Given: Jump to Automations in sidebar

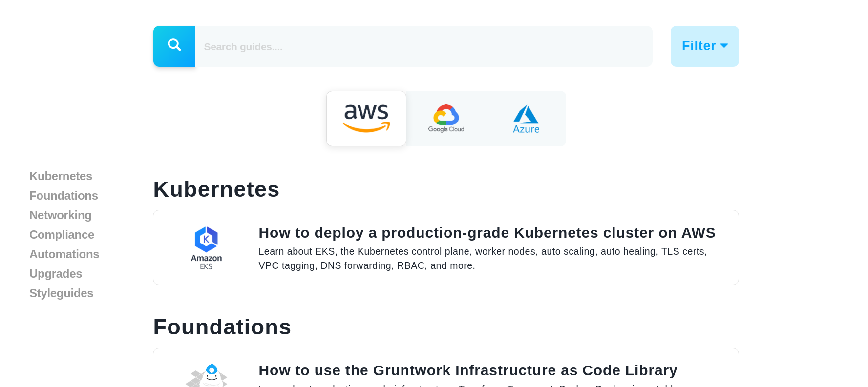Looking at the screenshot, I should click(x=64, y=254).
